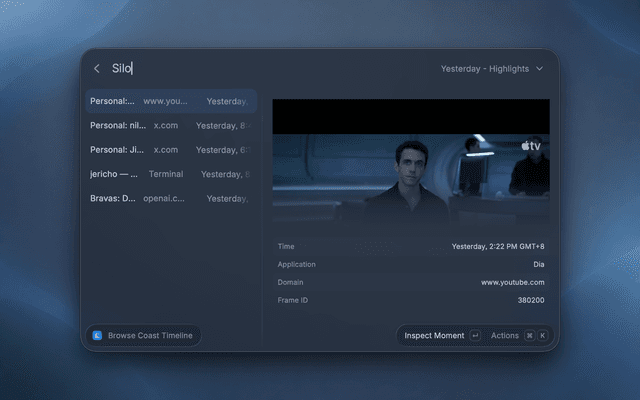Click the Coast app icon at bottom left
640x400 pixels.
coord(98,336)
